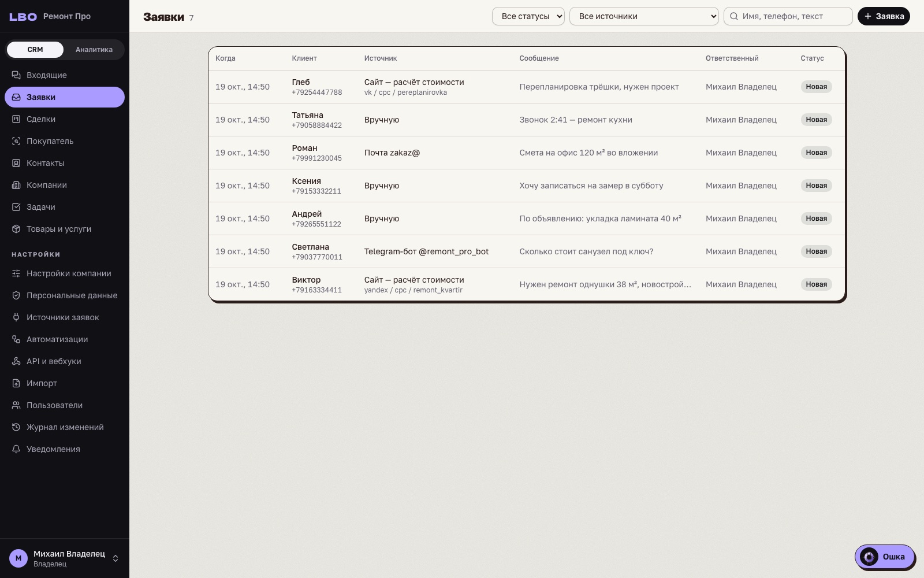Screen dimensions: 924x578
Task: Click the Уведомления bell icon
Action: (16, 449)
